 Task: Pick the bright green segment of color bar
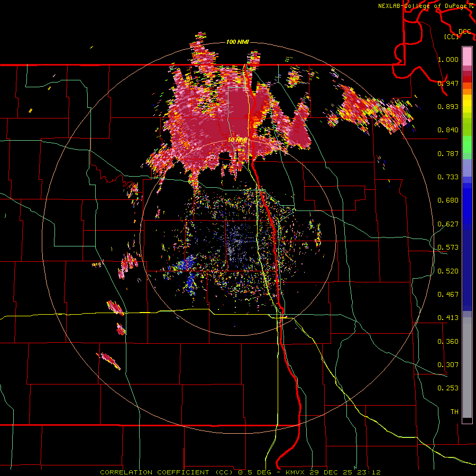[x=467, y=144]
